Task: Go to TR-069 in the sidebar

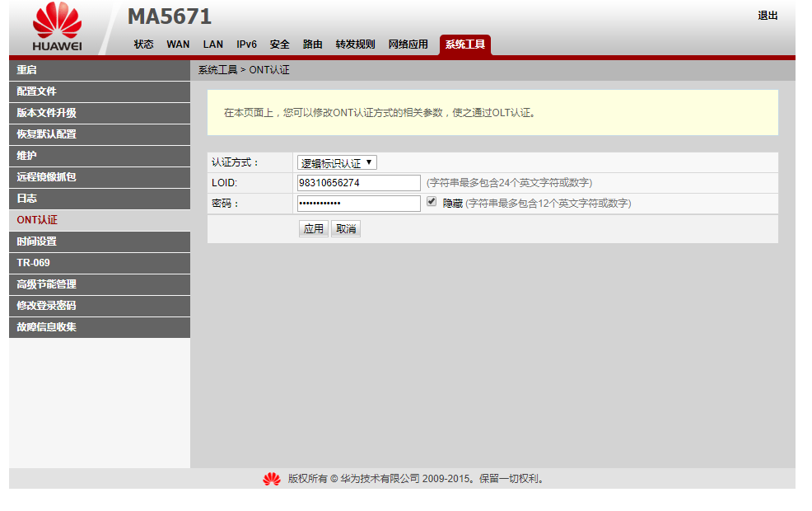Action: click(100, 263)
